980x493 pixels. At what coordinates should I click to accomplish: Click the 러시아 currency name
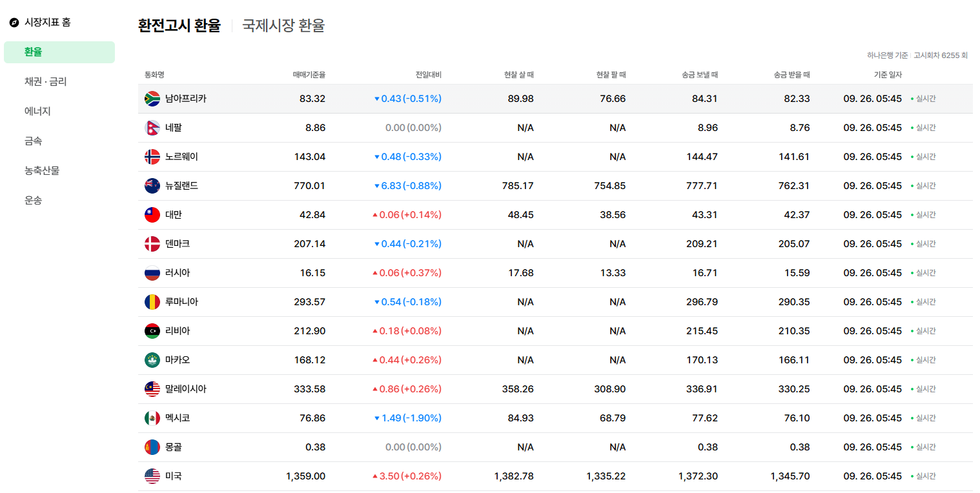click(x=178, y=273)
